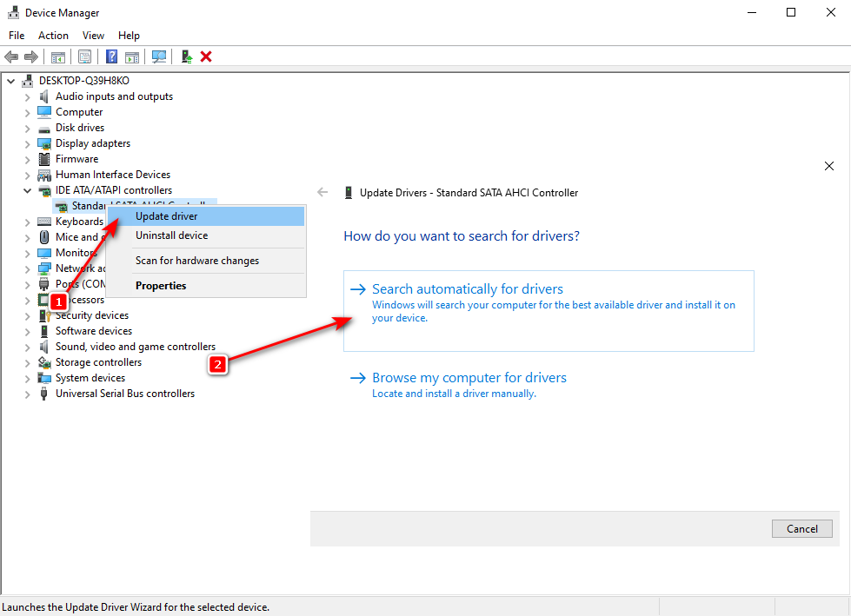This screenshot has height=616, width=851.
Task: Click the Update device driver toolbar icon
Action: [x=187, y=56]
